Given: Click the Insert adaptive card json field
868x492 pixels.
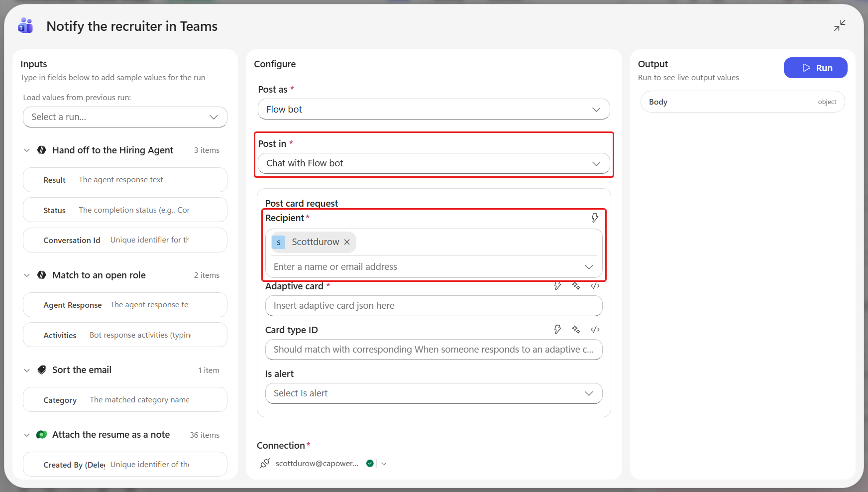Looking at the screenshot, I should 434,306.
